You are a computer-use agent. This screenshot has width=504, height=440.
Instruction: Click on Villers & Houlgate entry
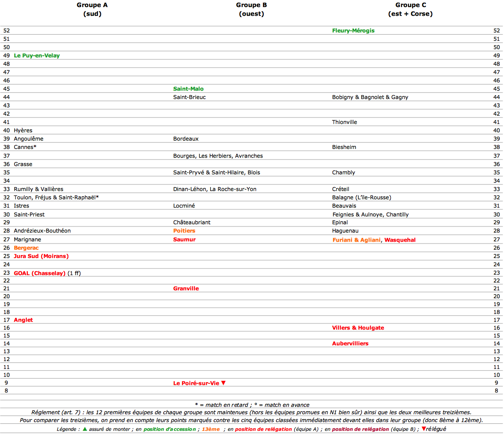358,328
